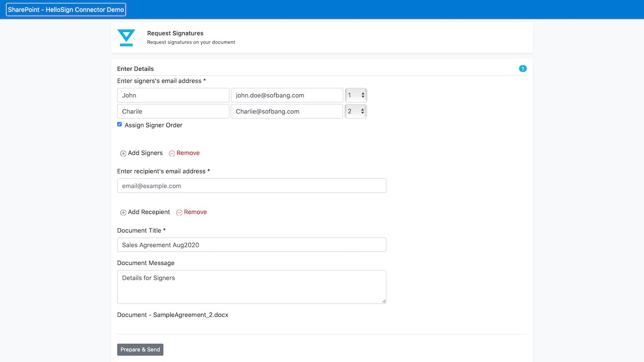Viewport: 644px width, 362px height.
Task: Click the recipient email address field
Action: tap(252, 186)
